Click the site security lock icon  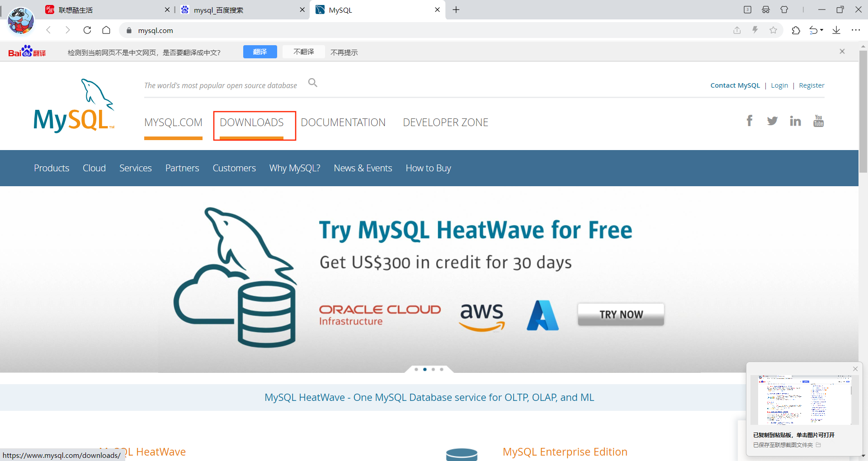(x=129, y=30)
